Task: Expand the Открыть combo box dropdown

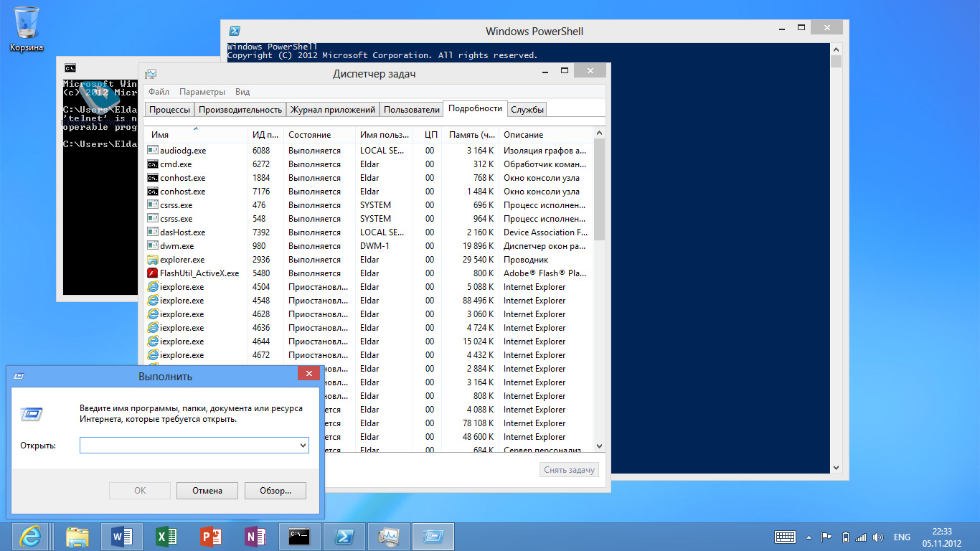Action: [303, 446]
